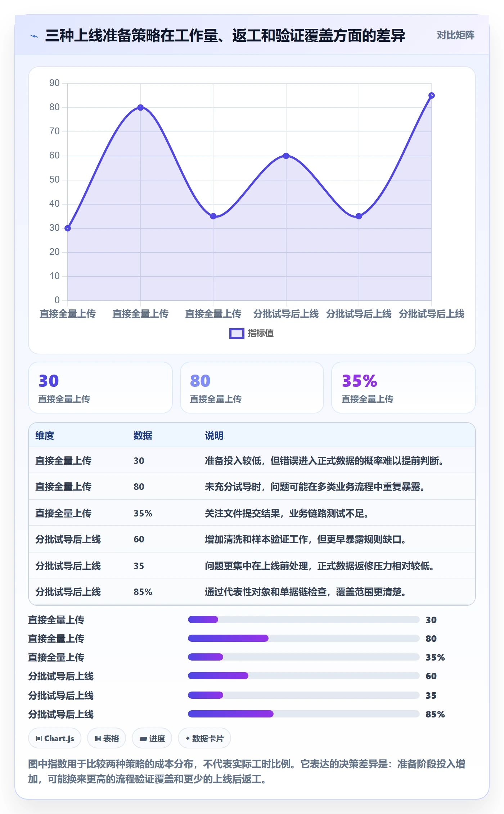Click the table cell value 85%
Viewport: 504px width, 814px height.
pos(143,592)
